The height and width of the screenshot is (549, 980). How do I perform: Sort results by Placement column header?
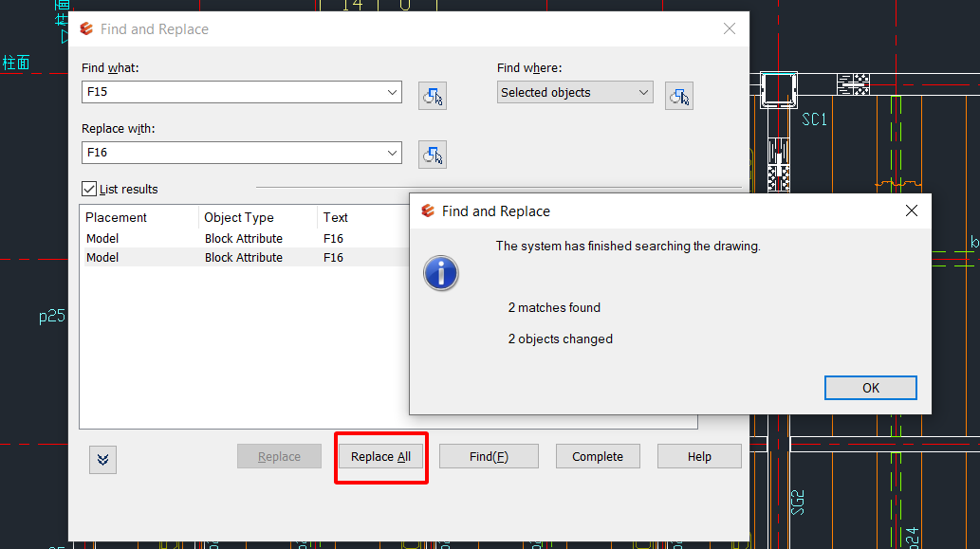[x=139, y=217]
